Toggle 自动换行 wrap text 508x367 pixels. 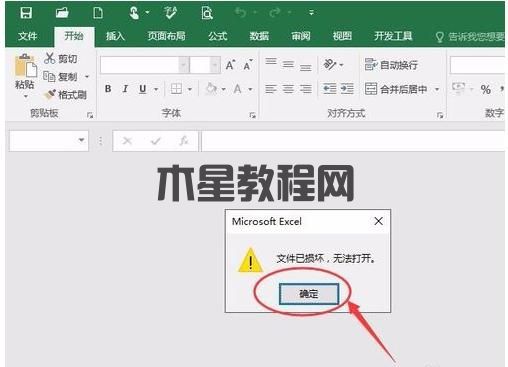coord(391,65)
